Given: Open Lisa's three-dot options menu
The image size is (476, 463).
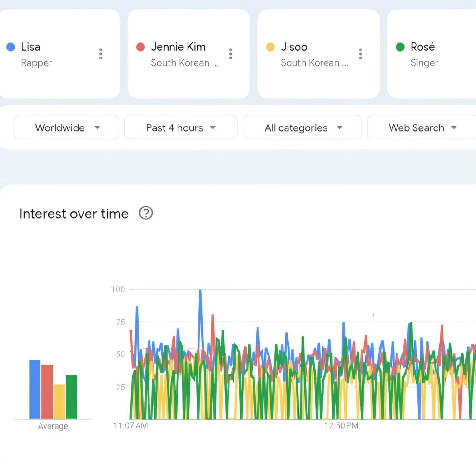Looking at the screenshot, I should (101, 54).
